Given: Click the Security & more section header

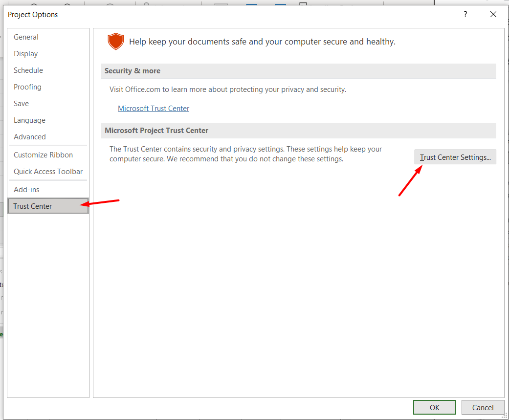Looking at the screenshot, I should coord(298,71).
